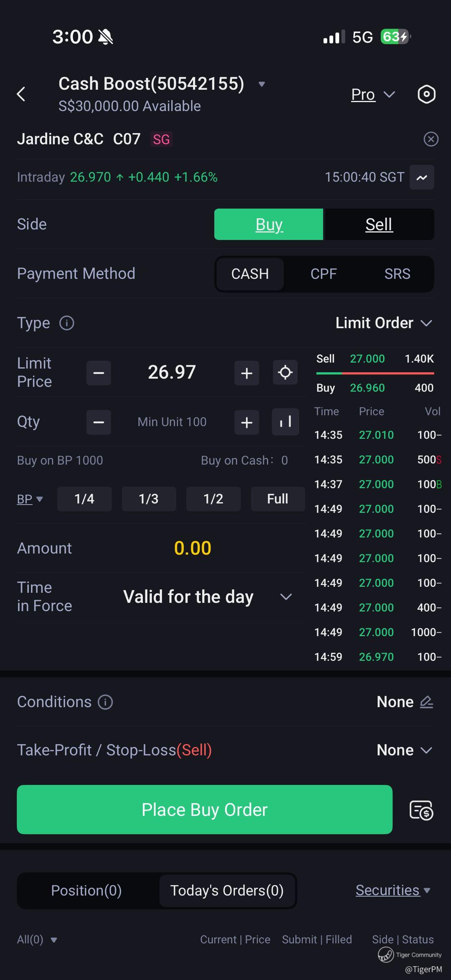Increase the limit price with plus

247,373
